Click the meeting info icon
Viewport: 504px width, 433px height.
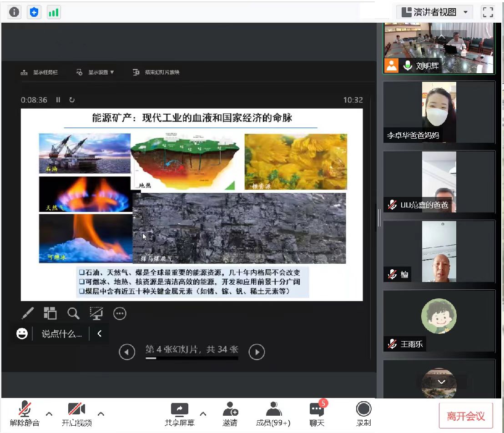(14, 12)
